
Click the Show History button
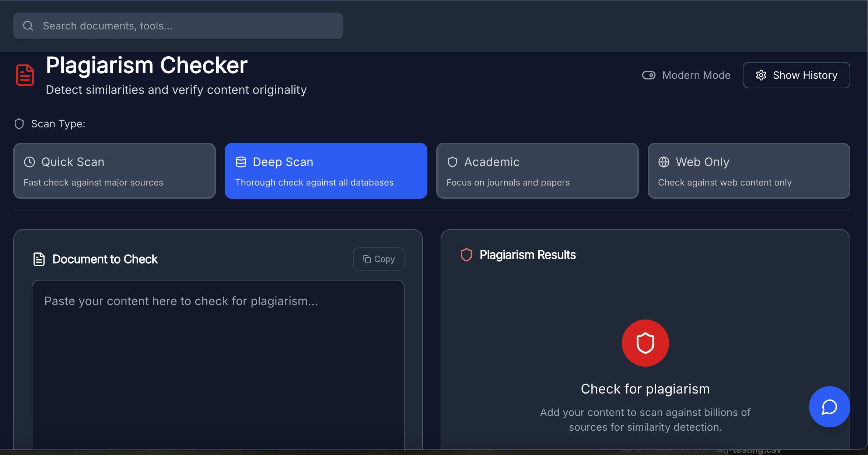tap(797, 75)
